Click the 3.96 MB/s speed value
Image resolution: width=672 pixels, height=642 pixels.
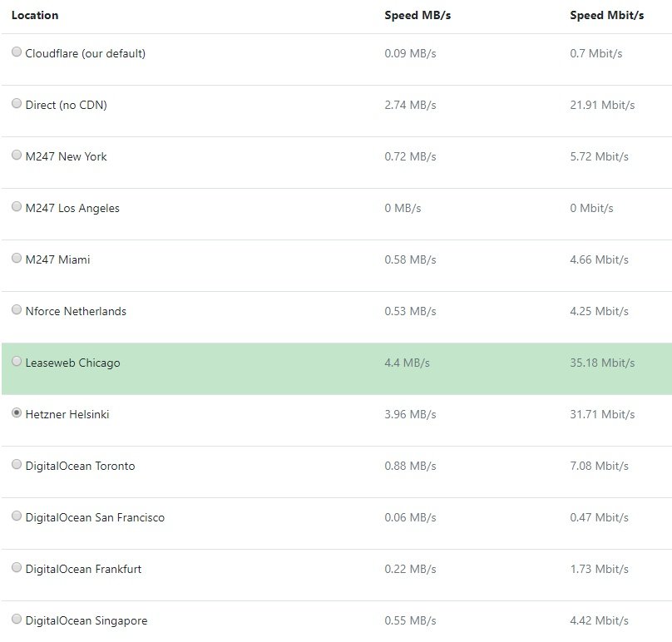tap(411, 414)
